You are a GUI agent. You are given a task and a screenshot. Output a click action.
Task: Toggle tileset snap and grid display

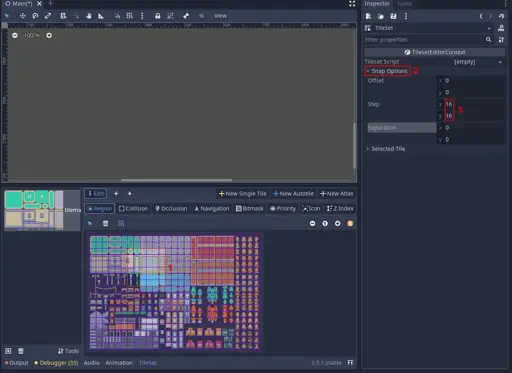[x=121, y=223]
